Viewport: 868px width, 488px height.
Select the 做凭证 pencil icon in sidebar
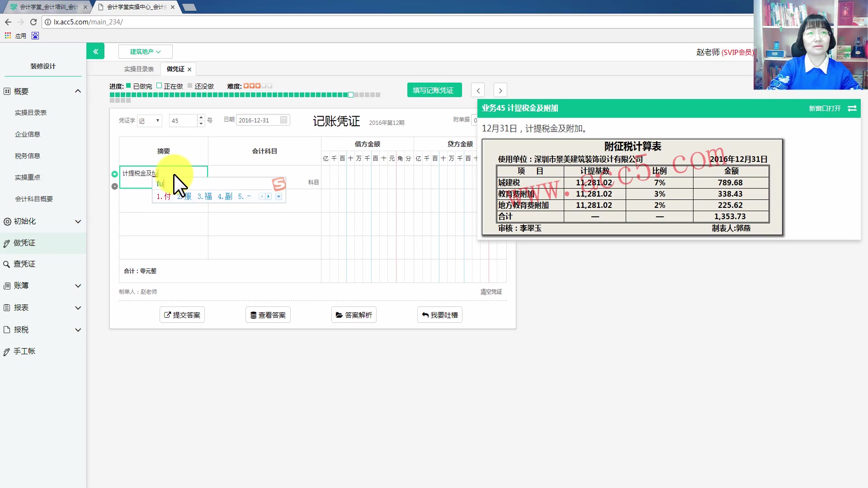(x=6, y=243)
